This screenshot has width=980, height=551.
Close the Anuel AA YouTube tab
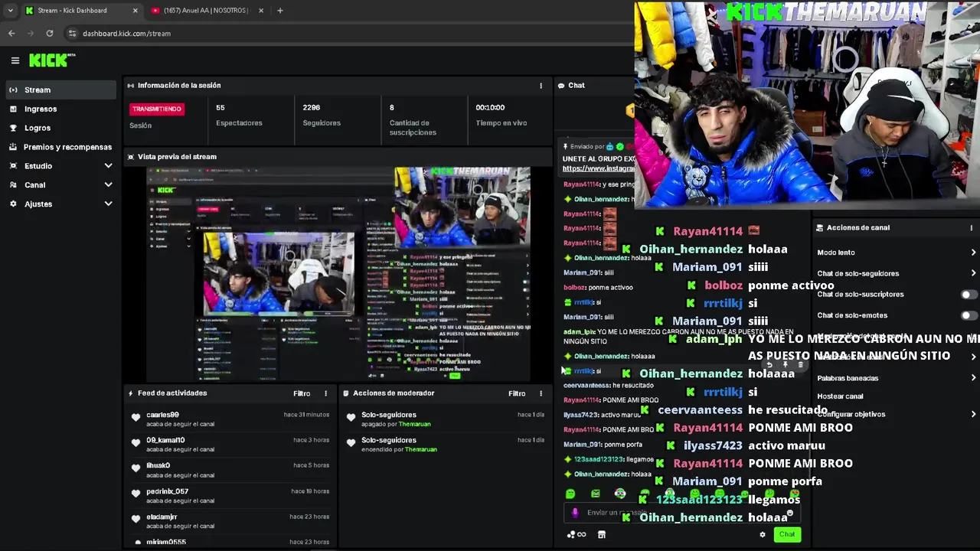pyautogui.click(x=261, y=11)
